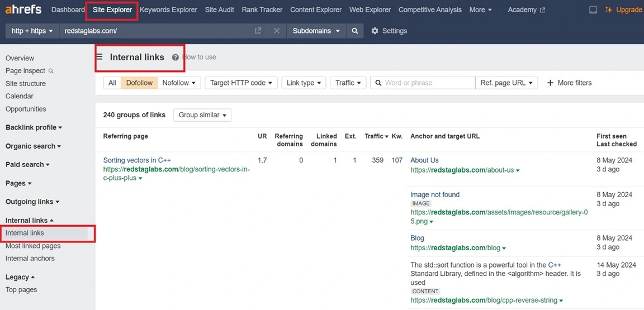The width and height of the screenshot is (644, 310).
Task: Open the Target HTTP code dropdown
Action: click(x=241, y=83)
